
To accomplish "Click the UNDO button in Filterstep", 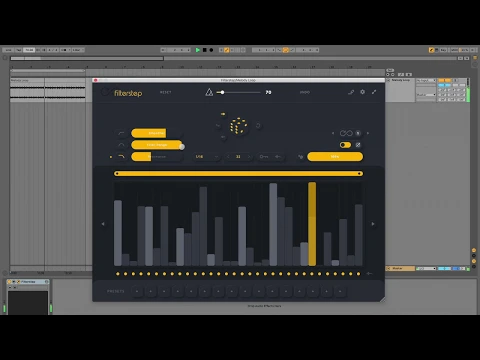I will pyautogui.click(x=305, y=92).
